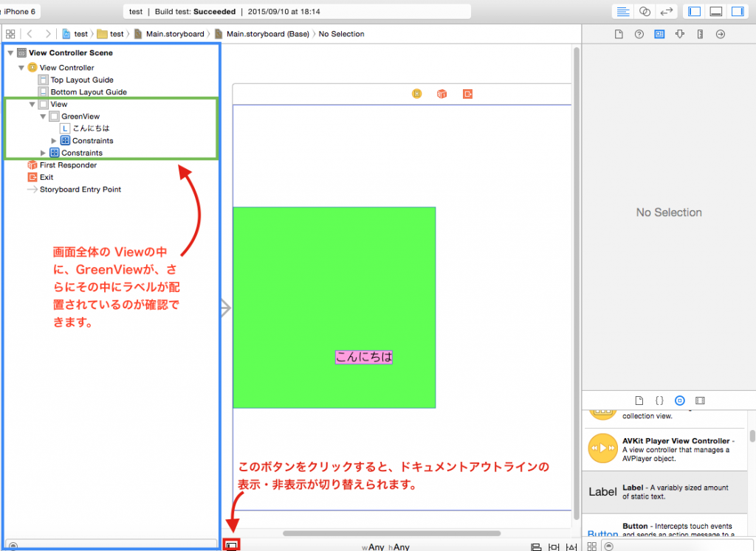This screenshot has height=551, width=756.
Task: Switch to the File Template Library tab
Action: (x=639, y=400)
